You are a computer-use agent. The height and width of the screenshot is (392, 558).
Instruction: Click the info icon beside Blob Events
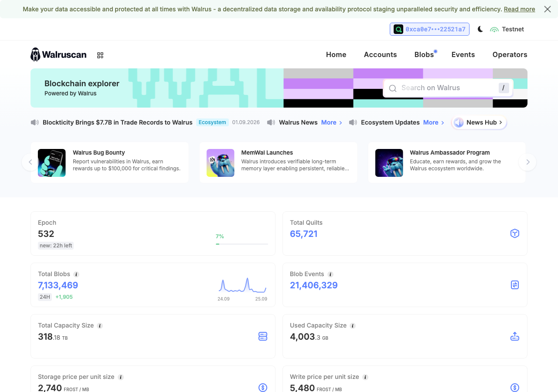330,274
